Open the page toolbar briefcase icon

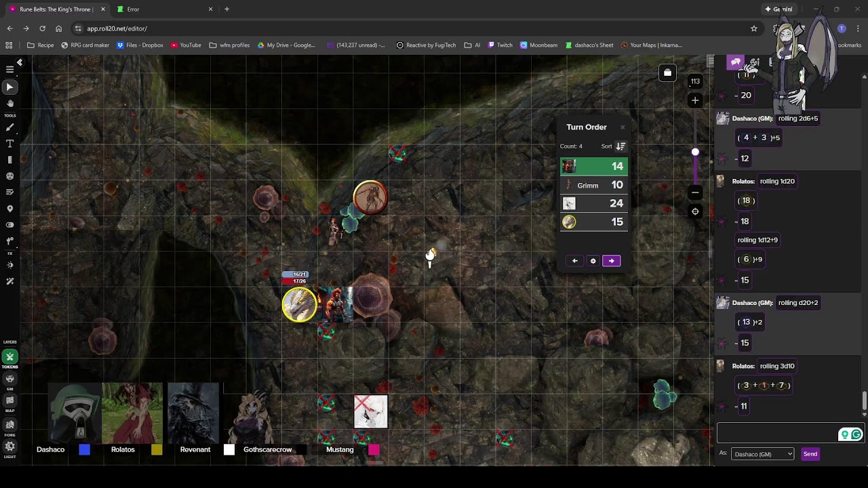[x=667, y=73]
